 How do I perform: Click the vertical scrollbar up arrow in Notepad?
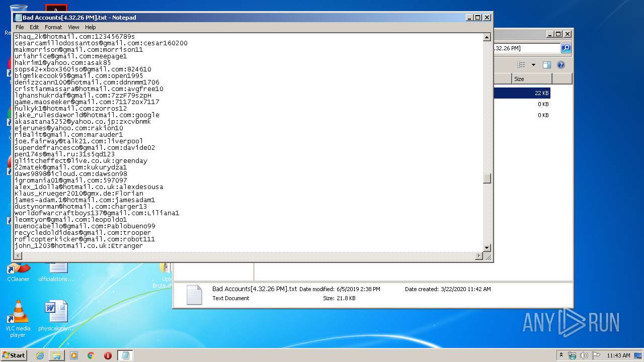487,37
